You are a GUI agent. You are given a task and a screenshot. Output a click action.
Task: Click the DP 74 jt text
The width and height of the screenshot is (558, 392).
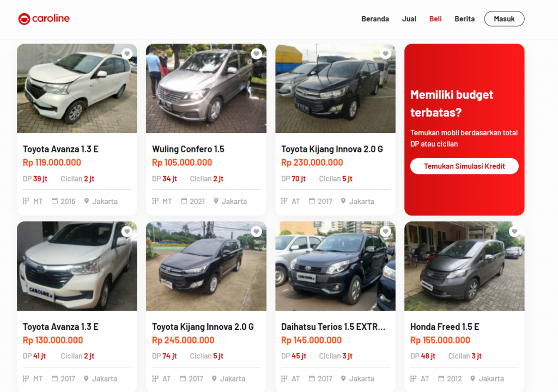[x=164, y=356]
